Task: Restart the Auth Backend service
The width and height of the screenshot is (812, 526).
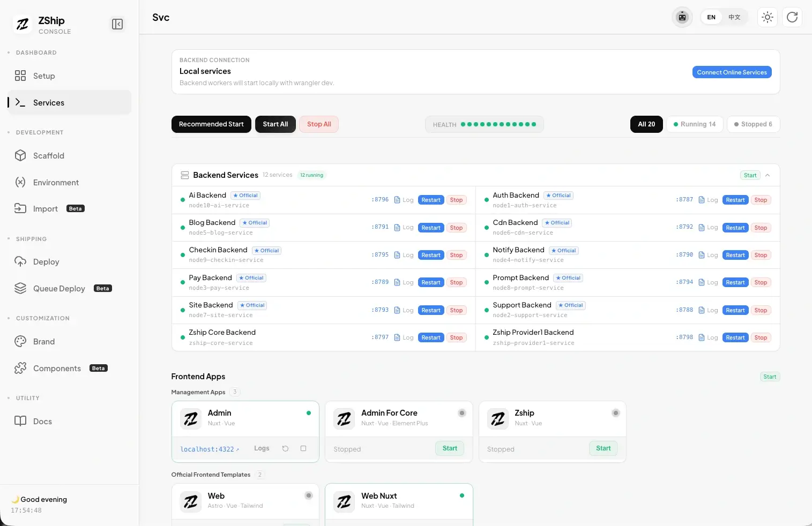Action: click(735, 200)
